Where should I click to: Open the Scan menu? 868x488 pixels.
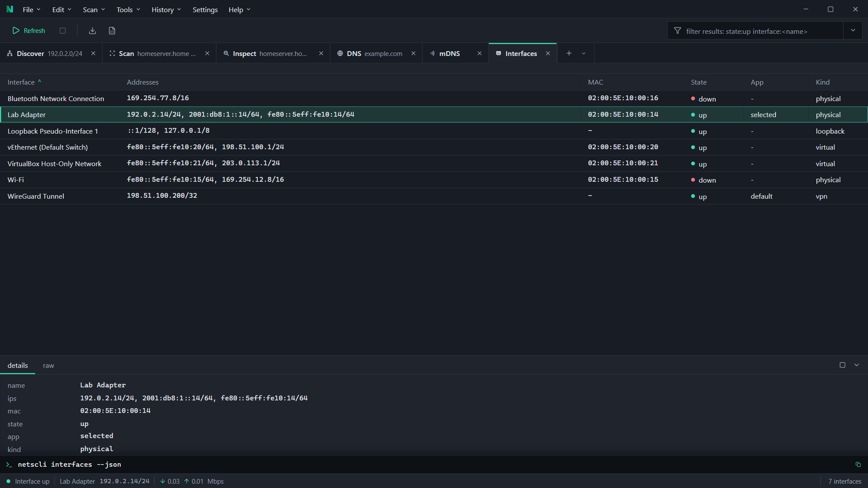coord(94,10)
